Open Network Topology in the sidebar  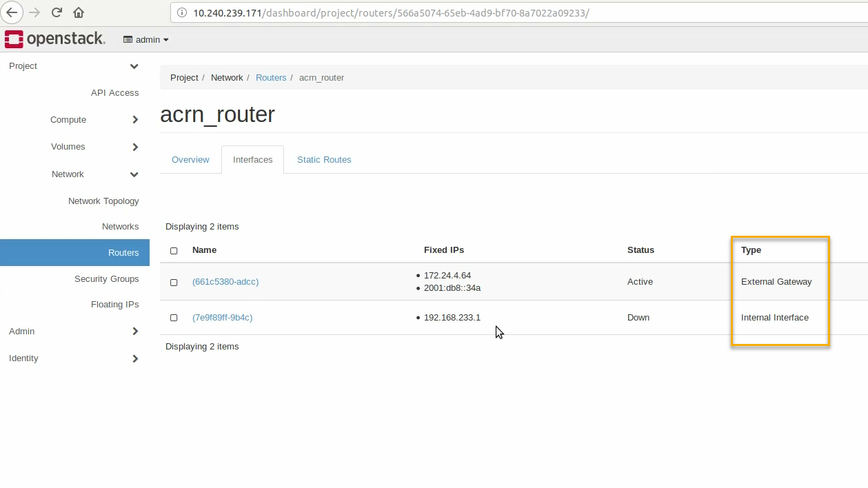point(103,201)
